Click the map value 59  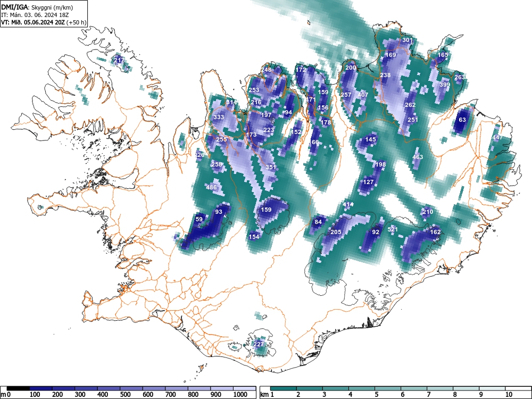[199, 219]
